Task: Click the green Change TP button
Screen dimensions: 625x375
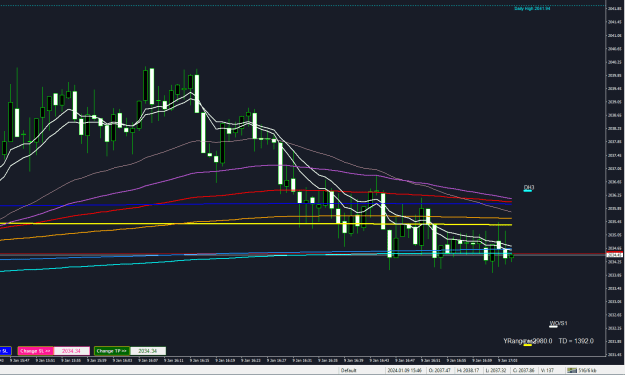Action: point(112,351)
